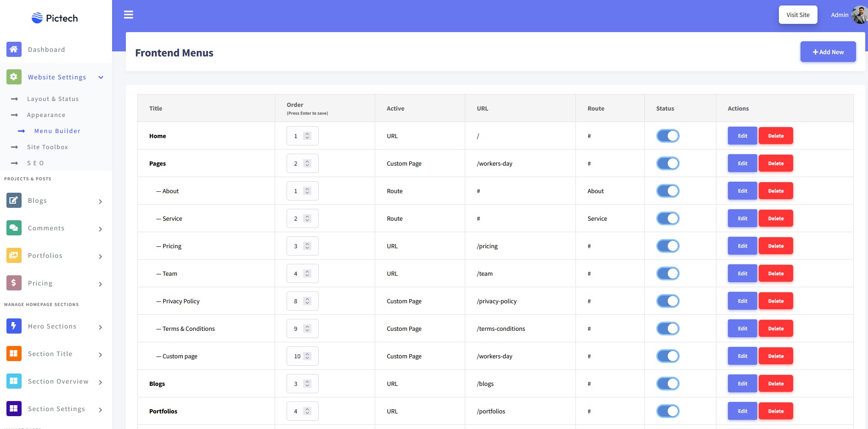Turn off the Pricing row status switch

(668, 246)
